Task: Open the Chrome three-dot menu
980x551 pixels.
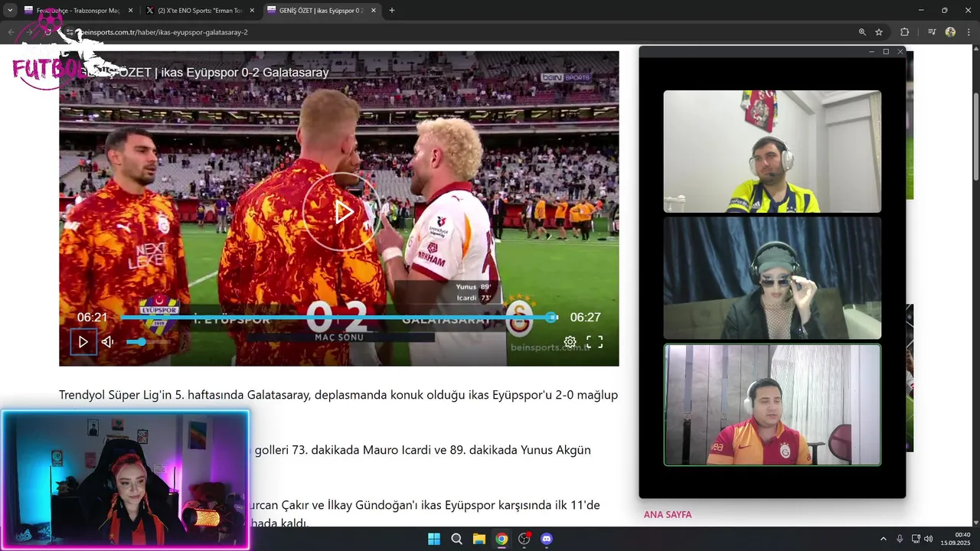Action: click(969, 32)
